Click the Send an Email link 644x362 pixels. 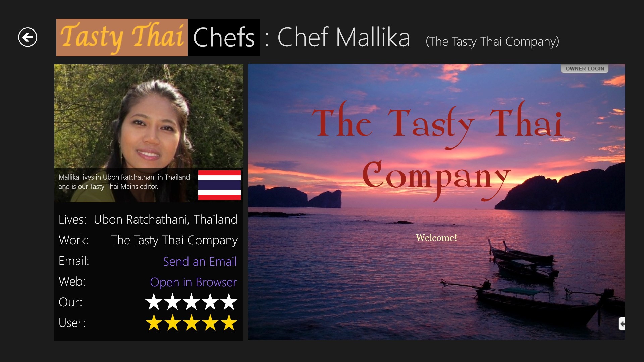[200, 261]
